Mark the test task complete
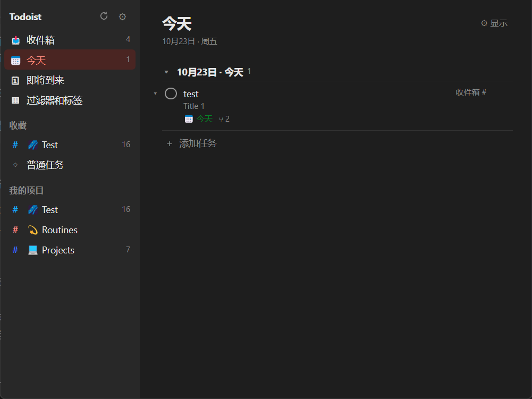The image size is (532, 399). pyautogui.click(x=171, y=94)
